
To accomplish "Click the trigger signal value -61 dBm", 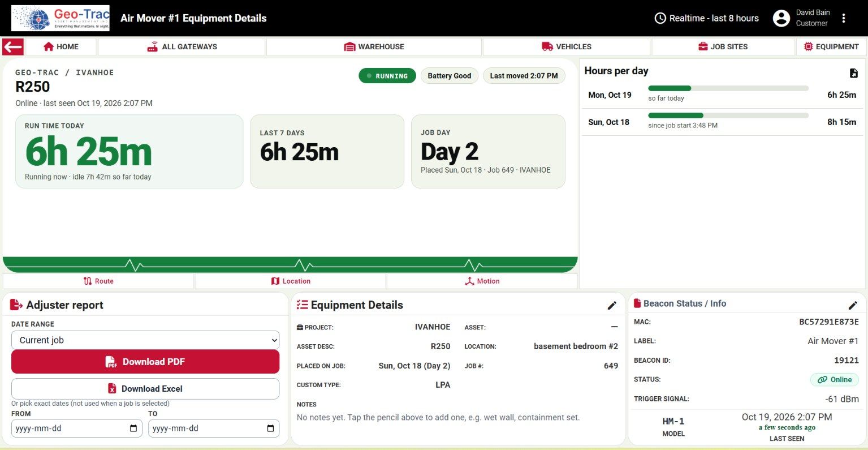I will (842, 399).
